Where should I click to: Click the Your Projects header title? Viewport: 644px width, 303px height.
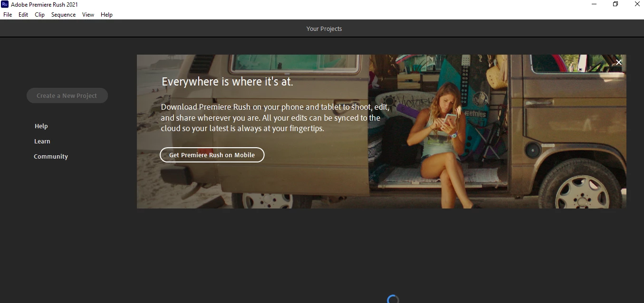coord(324,28)
